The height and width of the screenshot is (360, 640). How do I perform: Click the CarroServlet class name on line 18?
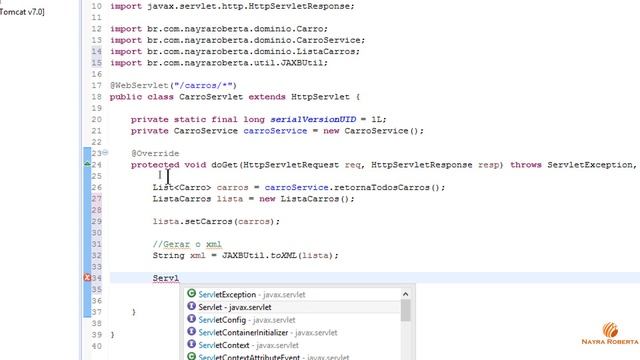(211, 97)
